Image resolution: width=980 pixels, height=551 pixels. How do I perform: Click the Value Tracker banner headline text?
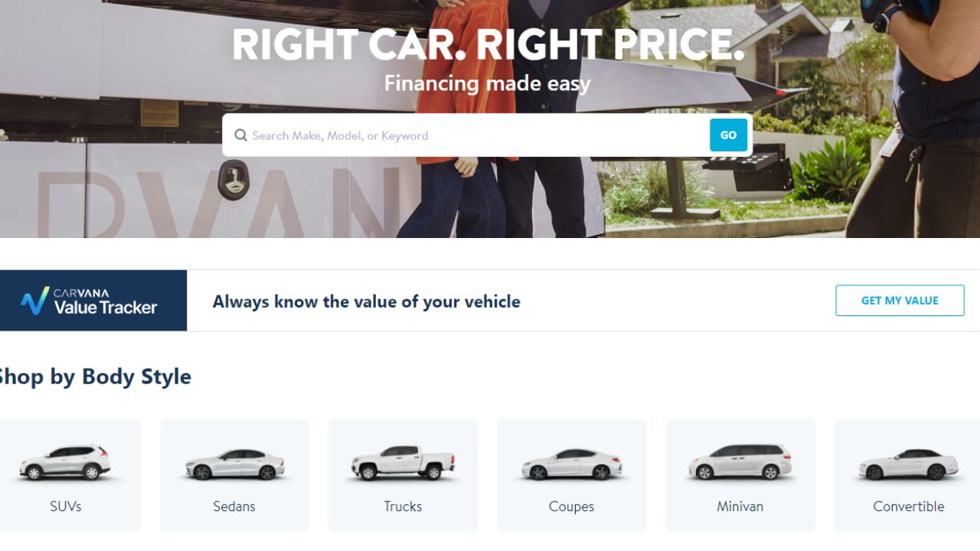[x=366, y=302]
